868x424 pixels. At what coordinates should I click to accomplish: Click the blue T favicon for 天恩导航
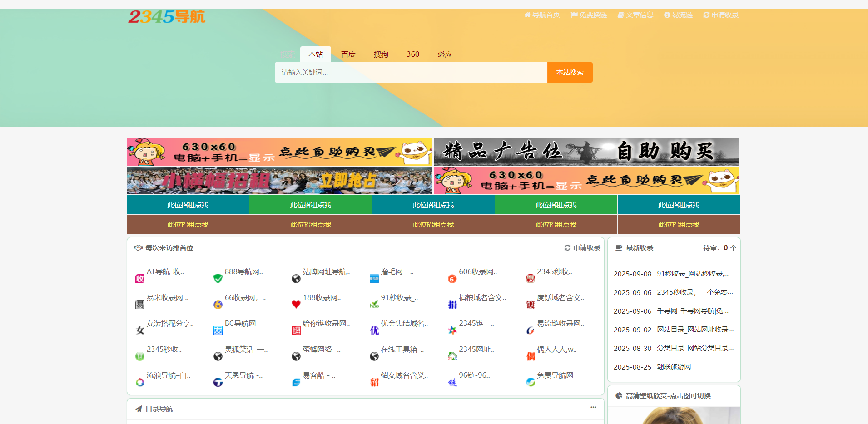tap(218, 382)
